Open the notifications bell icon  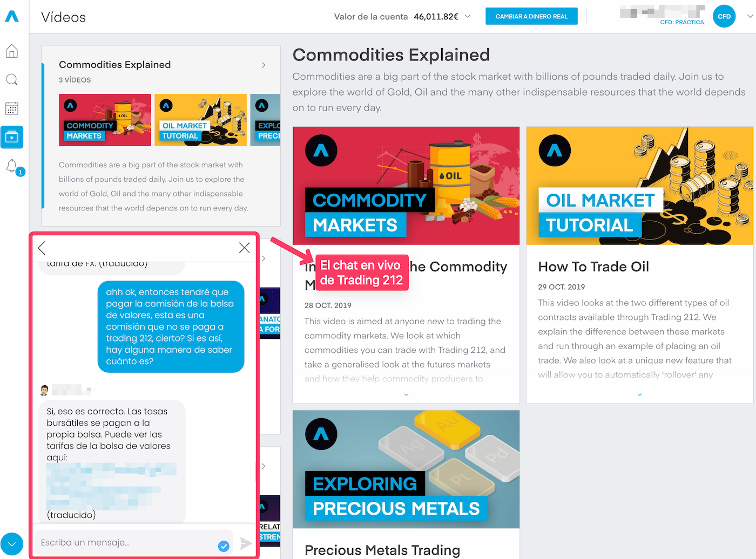coord(11,166)
